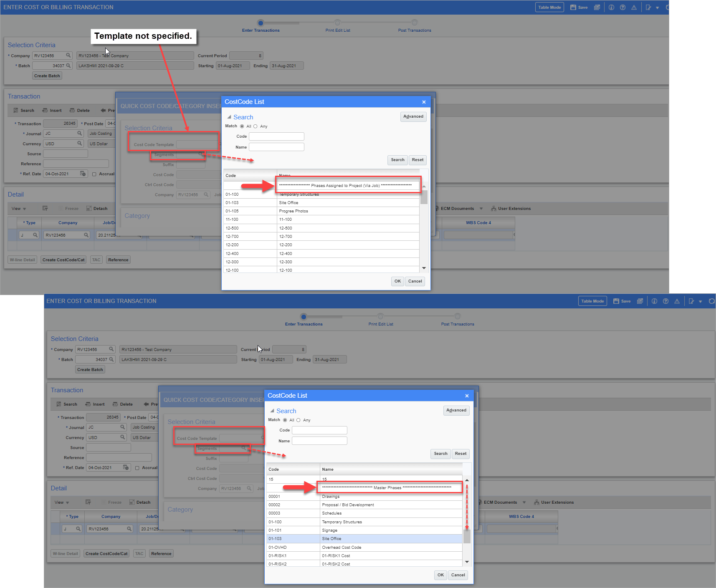This screenshot has width=716, height=588.
Task: Click the multi-window icon next to Save in top screenshot
Action: pos(597,8)
